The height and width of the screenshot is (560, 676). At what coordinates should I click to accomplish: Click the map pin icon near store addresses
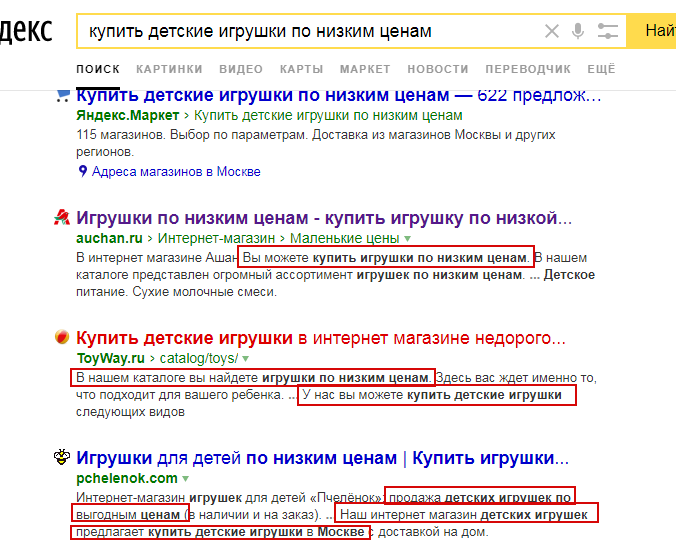click(x=82, y=171)
